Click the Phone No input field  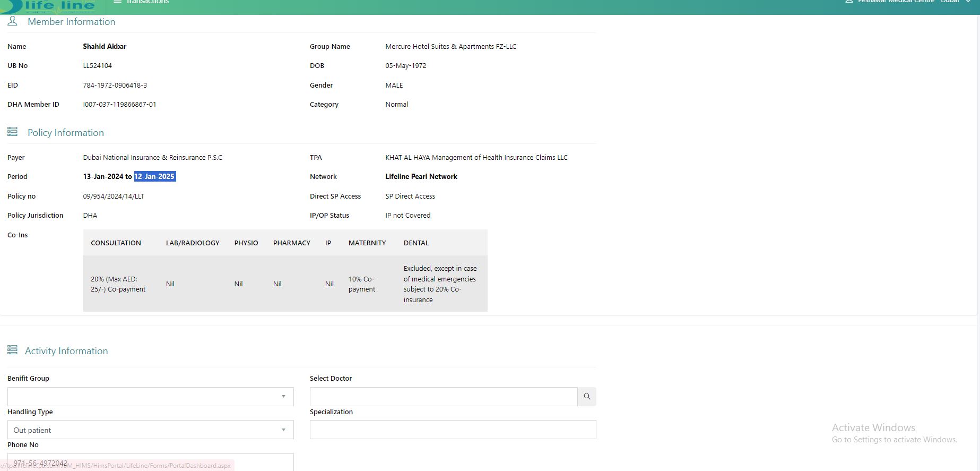(x=150, y=462)
